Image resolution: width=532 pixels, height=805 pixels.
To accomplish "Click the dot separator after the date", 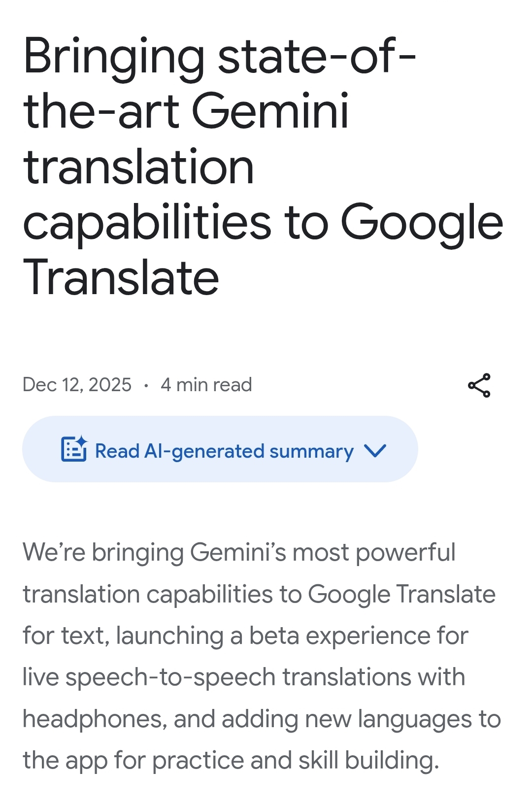I will click(146, 385).
